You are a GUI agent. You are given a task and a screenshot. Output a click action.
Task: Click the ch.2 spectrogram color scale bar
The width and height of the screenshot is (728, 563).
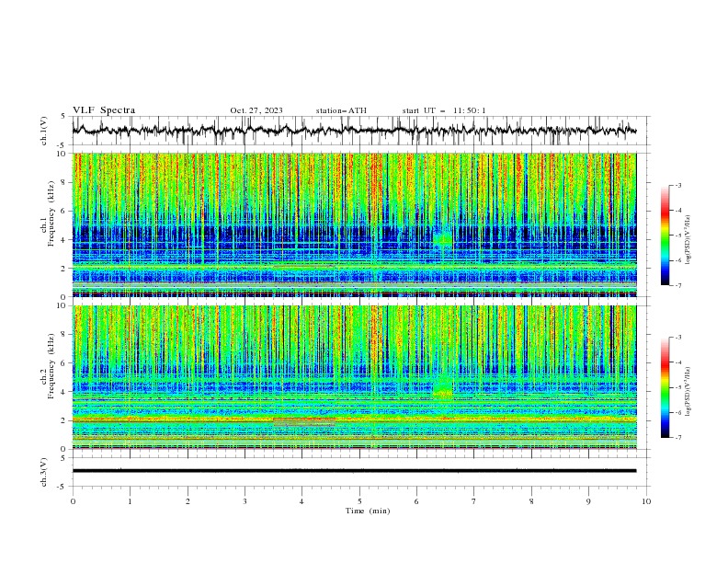coord(665,387)
